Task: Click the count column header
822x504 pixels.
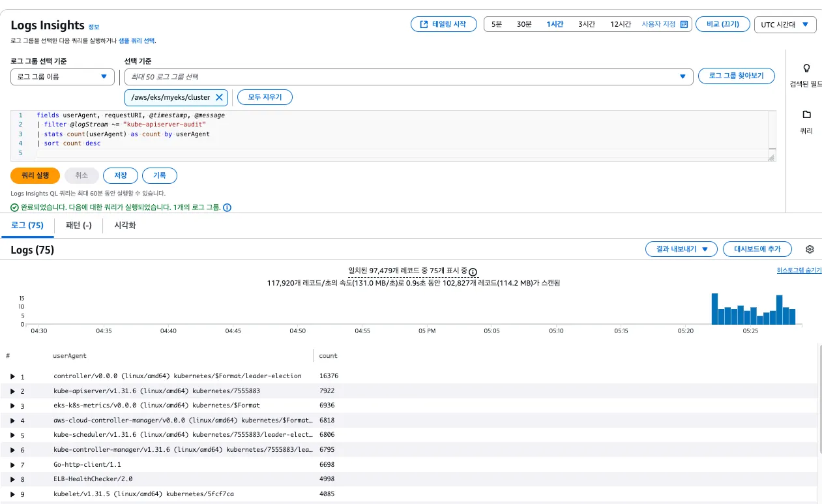Action: pos(329,356)
